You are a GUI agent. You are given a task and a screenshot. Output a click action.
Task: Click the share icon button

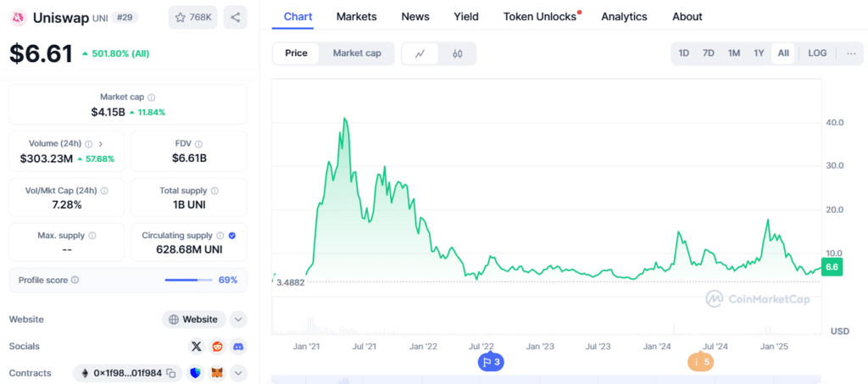point(236,18)
